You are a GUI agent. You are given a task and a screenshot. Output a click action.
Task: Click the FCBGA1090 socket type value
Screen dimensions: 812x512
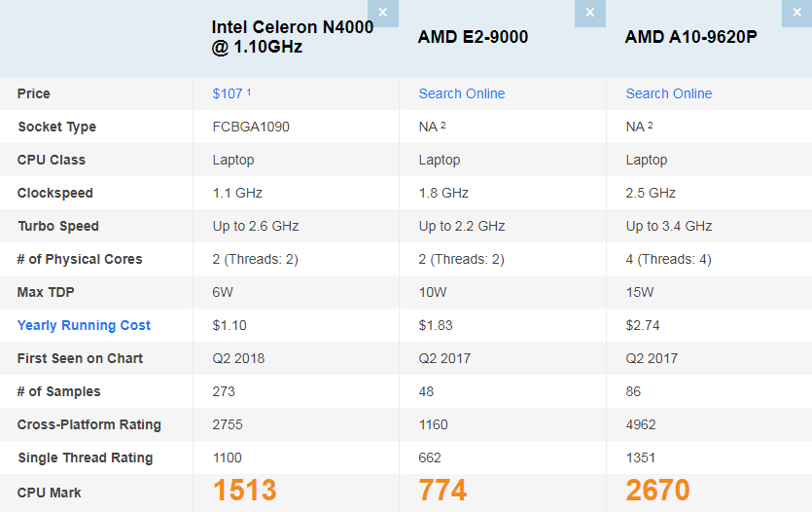[x=251, y=127]
